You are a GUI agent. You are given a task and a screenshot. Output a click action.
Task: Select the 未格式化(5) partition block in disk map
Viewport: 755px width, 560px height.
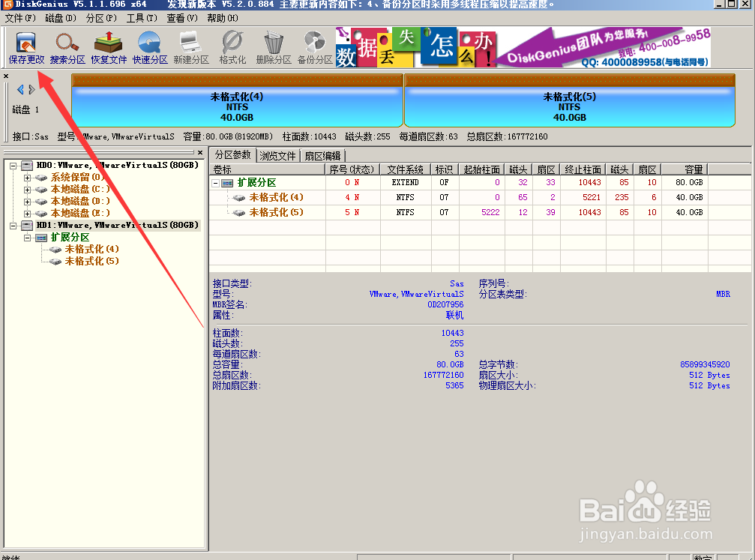coord(570,100)
